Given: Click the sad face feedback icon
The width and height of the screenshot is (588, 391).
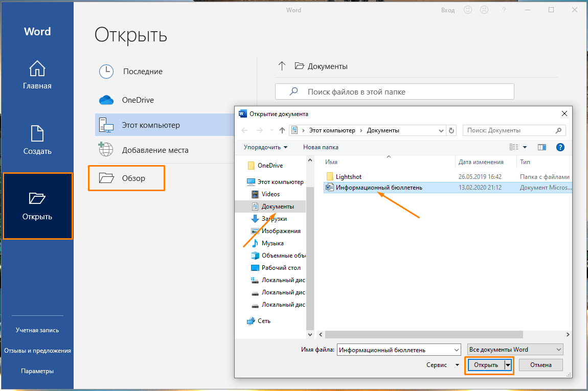Looking at the screenshot, I should point(485,10).
